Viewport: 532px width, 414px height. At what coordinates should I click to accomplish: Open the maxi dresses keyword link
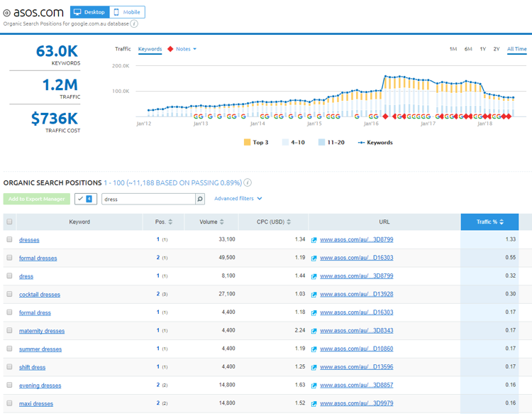tap(36, 404)
